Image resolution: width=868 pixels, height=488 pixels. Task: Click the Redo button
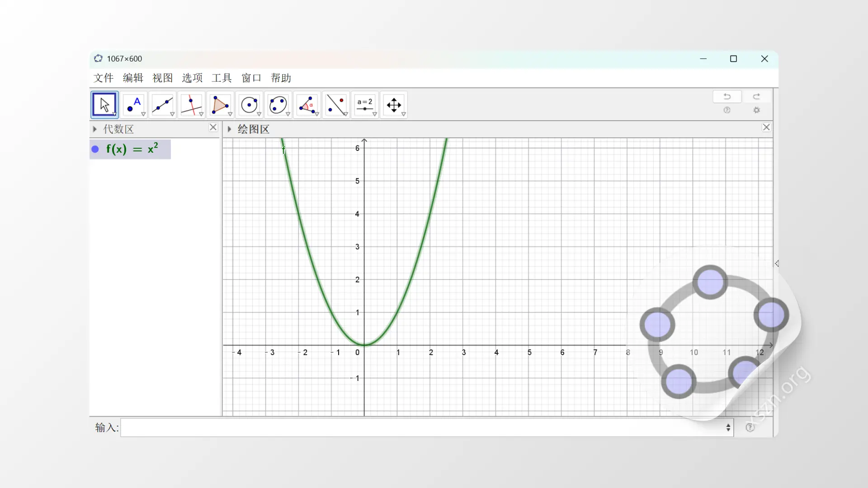(x=756, y=96)
